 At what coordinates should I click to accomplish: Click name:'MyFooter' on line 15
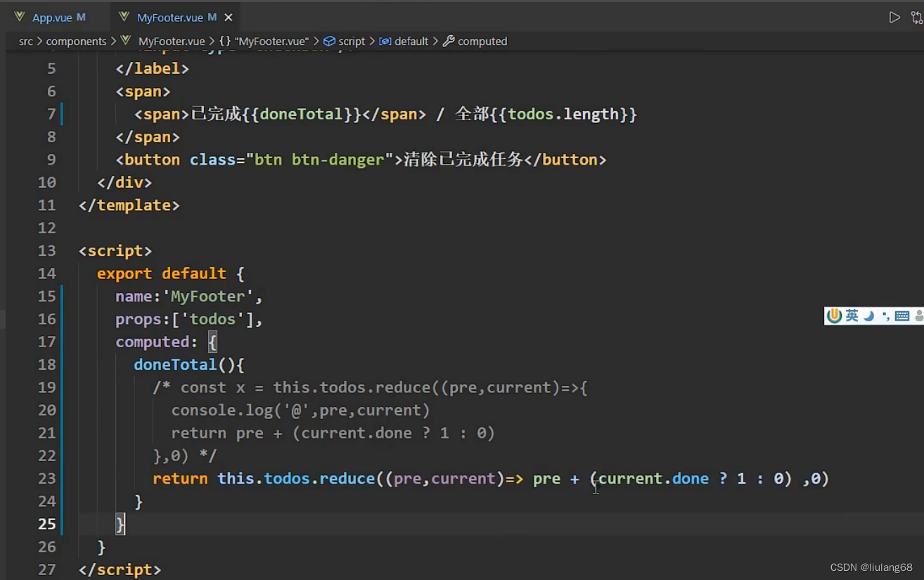[189, 297]
